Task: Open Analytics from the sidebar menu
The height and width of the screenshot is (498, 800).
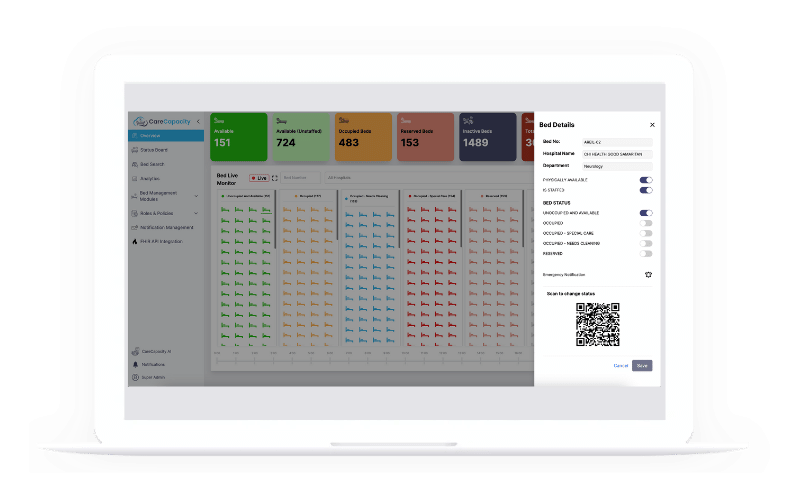Action: point(150,178)
